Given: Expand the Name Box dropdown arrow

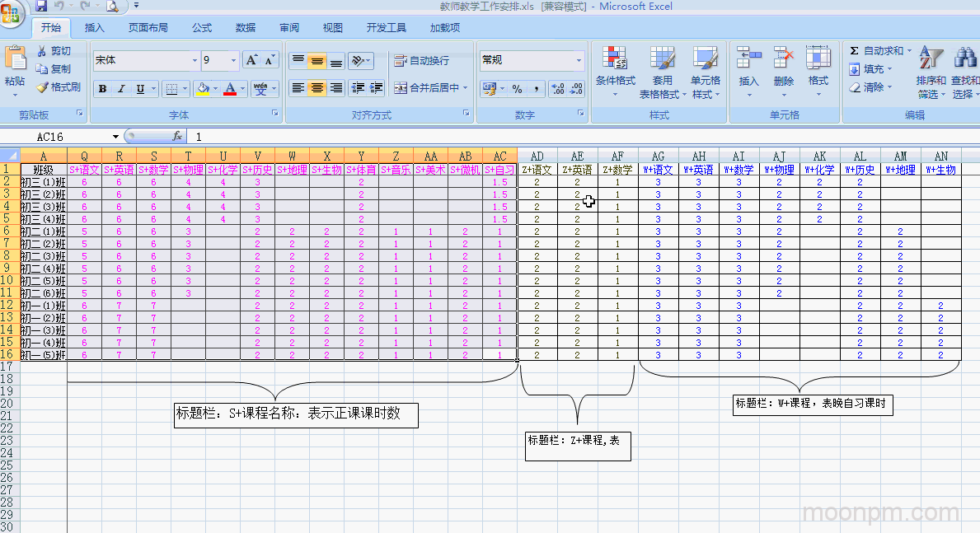Looking at the screenshot, I should [x=116, y=137].
